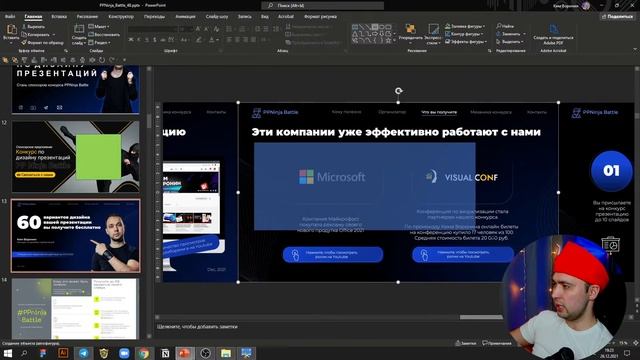
Task: Toggle Примечания comments in status bar
Action: click(x=497, y=343)
